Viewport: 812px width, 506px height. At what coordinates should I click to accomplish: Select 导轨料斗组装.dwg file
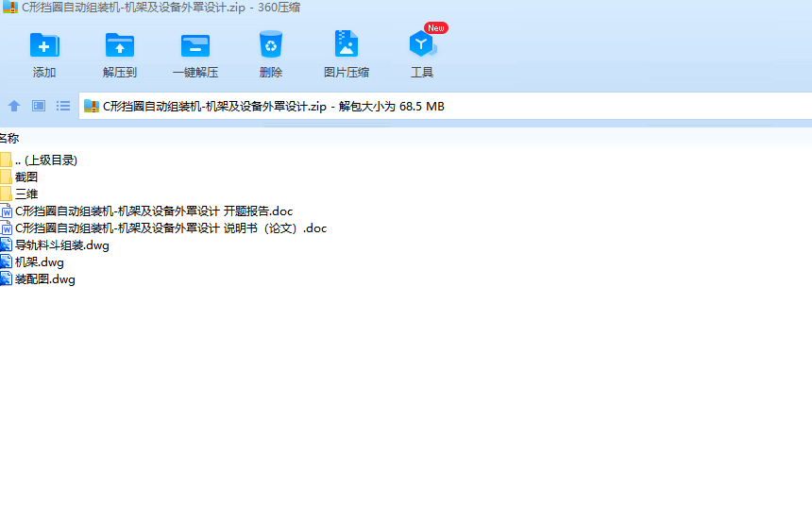[55, 245]
